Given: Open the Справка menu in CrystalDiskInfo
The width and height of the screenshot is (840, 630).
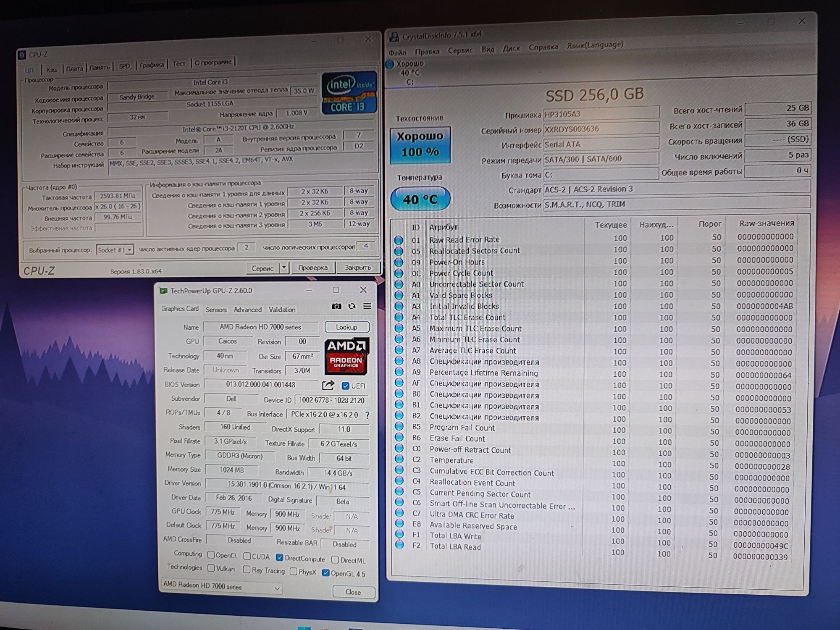Looking at the screenshot, I should tap(543, 47).
